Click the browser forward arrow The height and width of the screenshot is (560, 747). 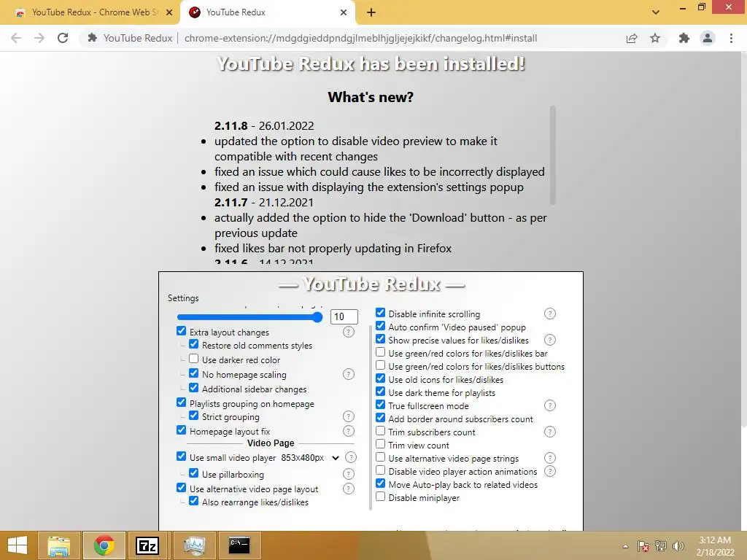[39, 38]
